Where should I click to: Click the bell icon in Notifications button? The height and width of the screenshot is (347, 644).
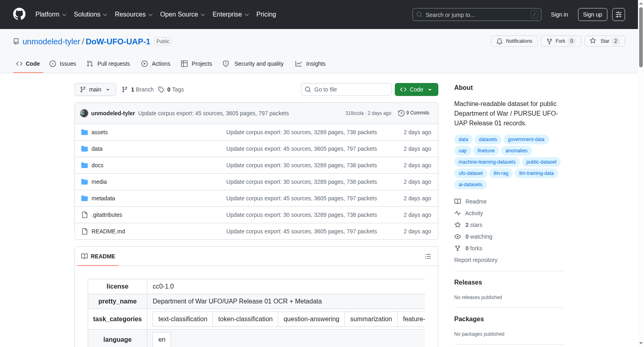500,41
